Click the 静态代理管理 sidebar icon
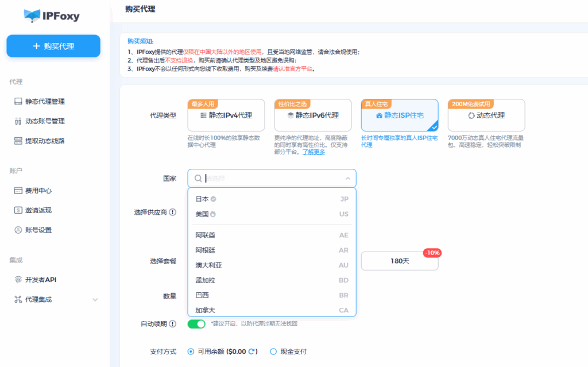588x367 pixels. tap(18, 102)
